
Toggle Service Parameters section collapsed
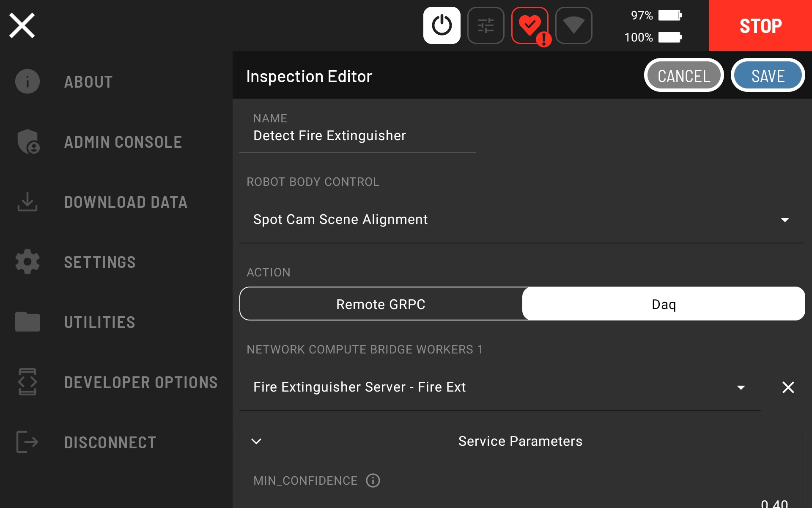[256, 440]
